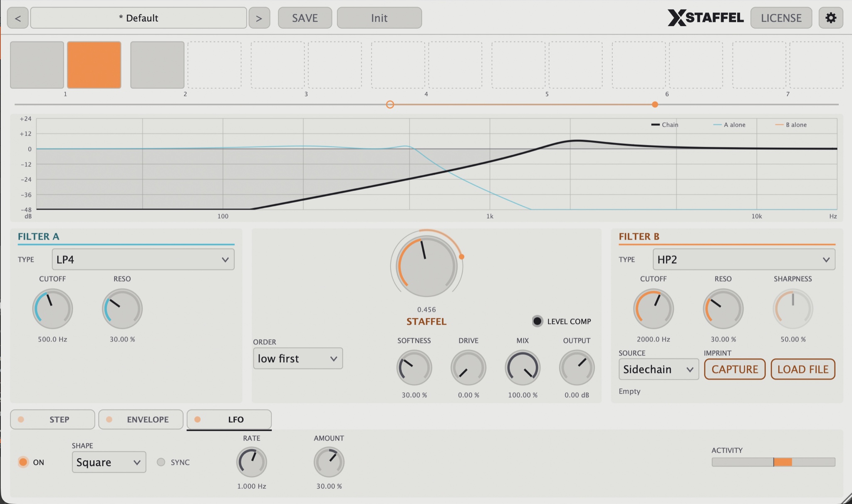The height and width of the screenshot is (504, 852).
Task: Select the LFO tab
Action: [x=229, y=419]
